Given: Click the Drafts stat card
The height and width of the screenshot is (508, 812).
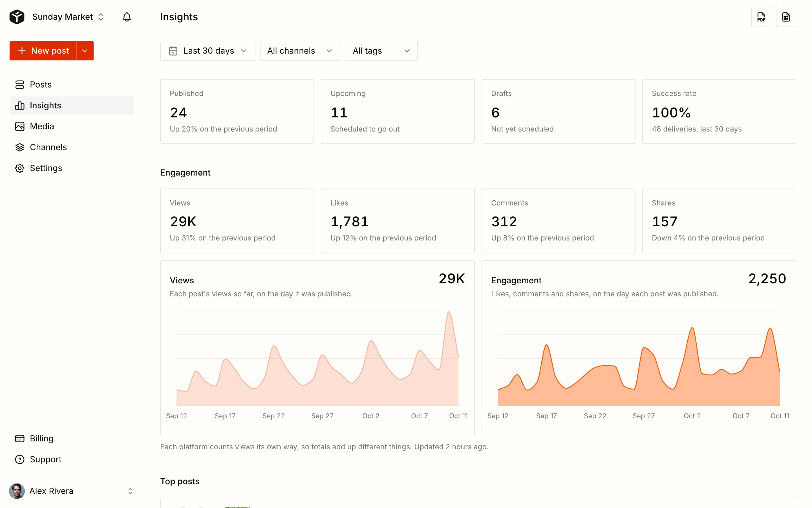Looking at the screenshot, I should [x=558, y=111].
